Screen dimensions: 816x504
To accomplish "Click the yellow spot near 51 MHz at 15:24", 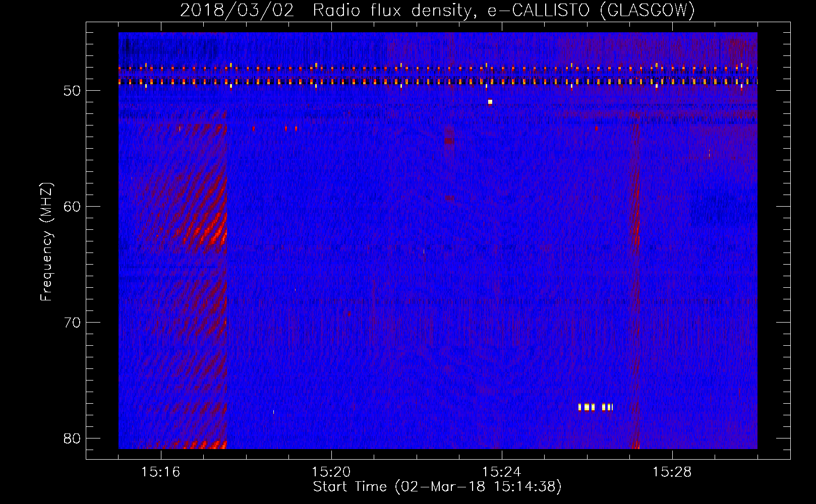I will [x=490, y=102].
